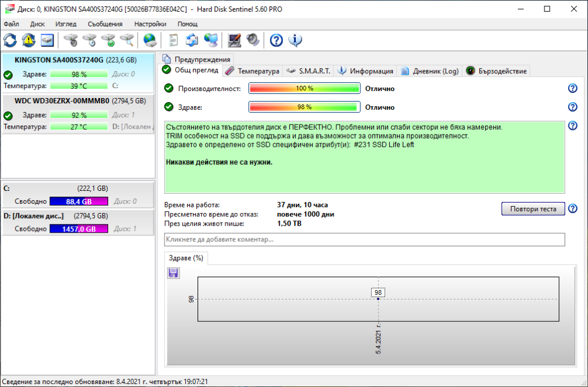Viewport: 588px width, 387px height.
Task: Switch to the Информация tab
Action: point(366,71)
